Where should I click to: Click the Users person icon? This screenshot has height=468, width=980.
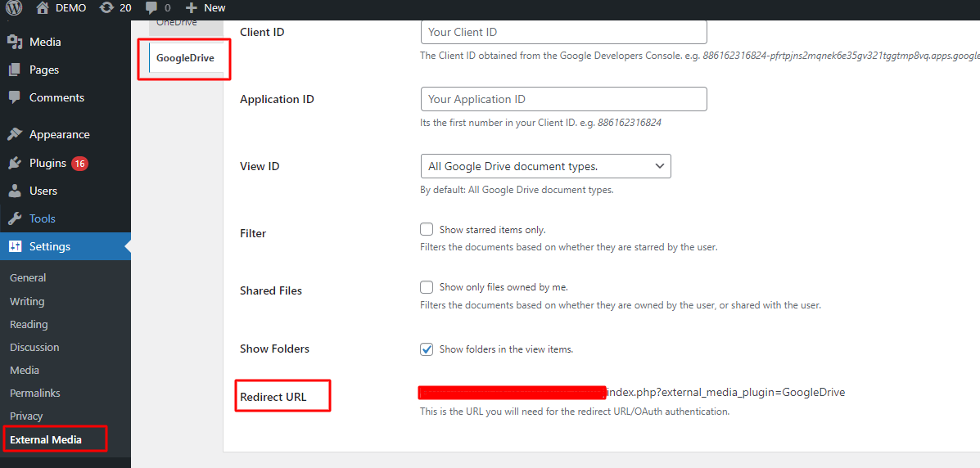click(x=15, y=191)
